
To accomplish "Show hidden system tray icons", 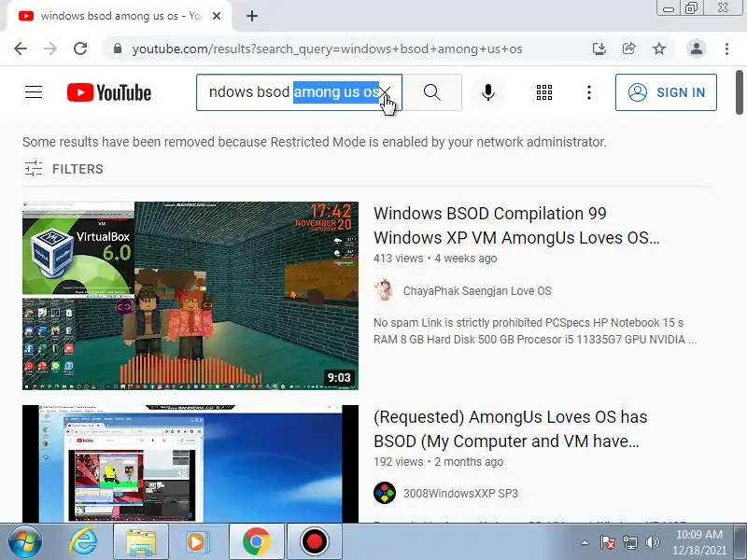I will pos(585,542).
